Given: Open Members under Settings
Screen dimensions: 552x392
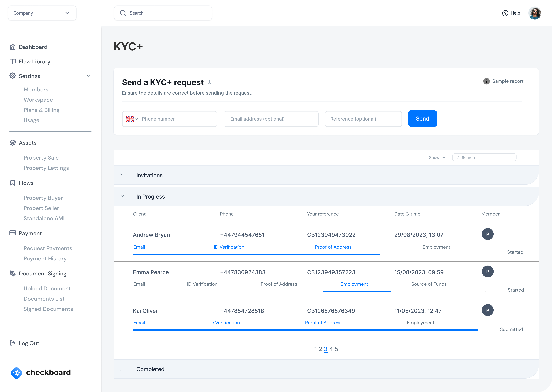Looking at the screenshot, I should 36,90.
